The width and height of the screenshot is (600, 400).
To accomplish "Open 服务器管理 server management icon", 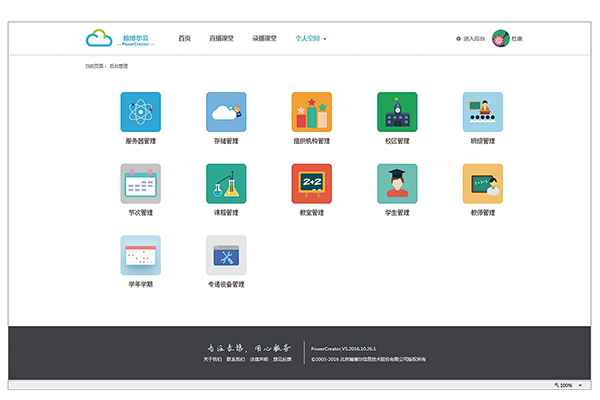I will (x=140, y=112).
